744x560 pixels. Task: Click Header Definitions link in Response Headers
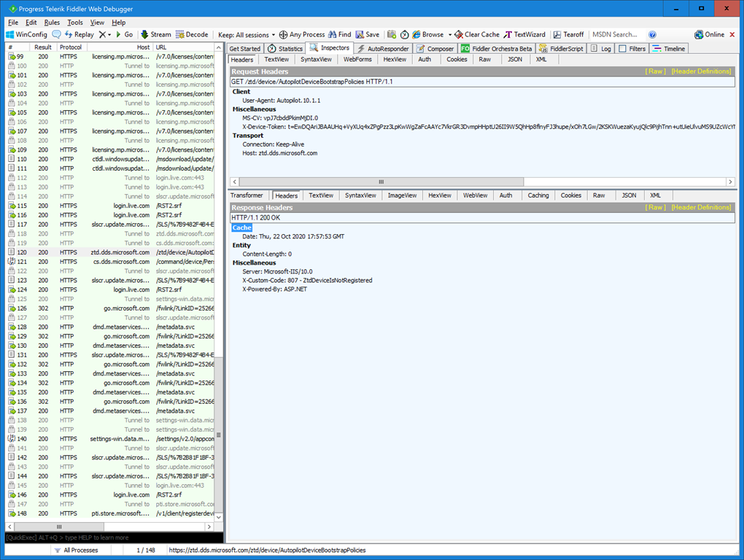(x=701, y=207)
